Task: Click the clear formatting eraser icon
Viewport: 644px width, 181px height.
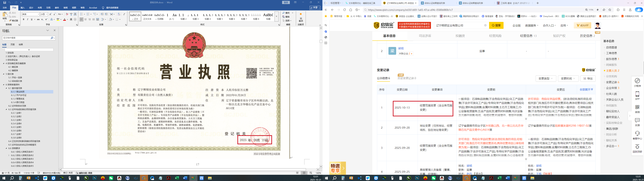Action: click(x=67, y=14)
